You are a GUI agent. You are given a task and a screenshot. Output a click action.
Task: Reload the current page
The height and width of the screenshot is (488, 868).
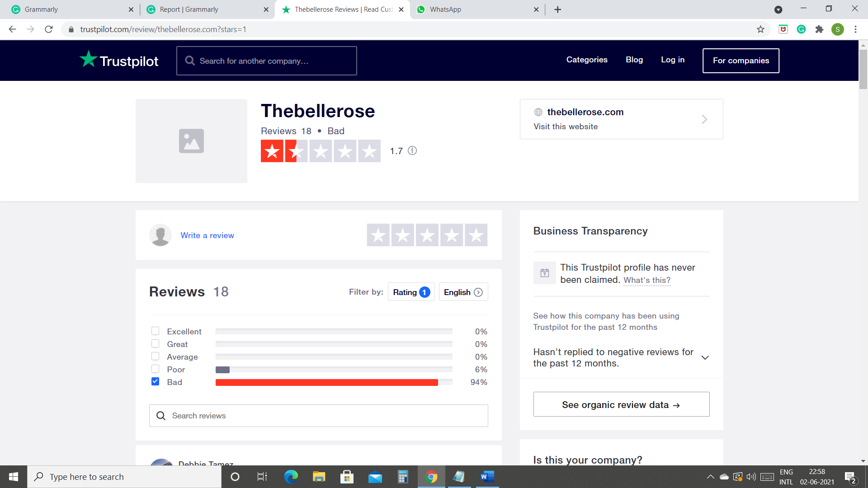coord(49,29)
